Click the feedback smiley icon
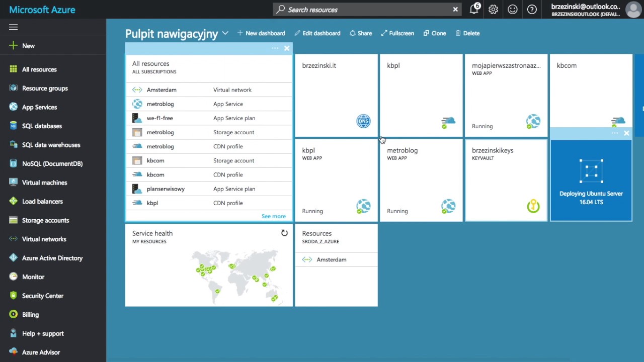This screenshot has width=644, height=362. pyautogui.click(x=512, y=9)
